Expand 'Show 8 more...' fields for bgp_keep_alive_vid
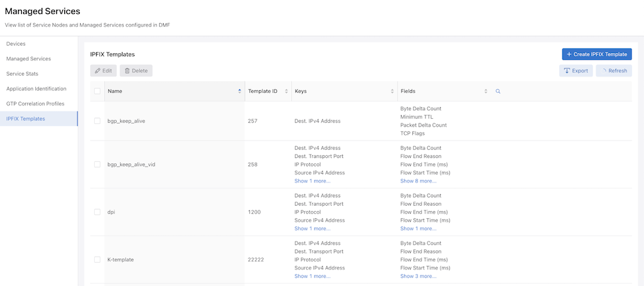Screen dimensions: 644x286 [418, 180]
